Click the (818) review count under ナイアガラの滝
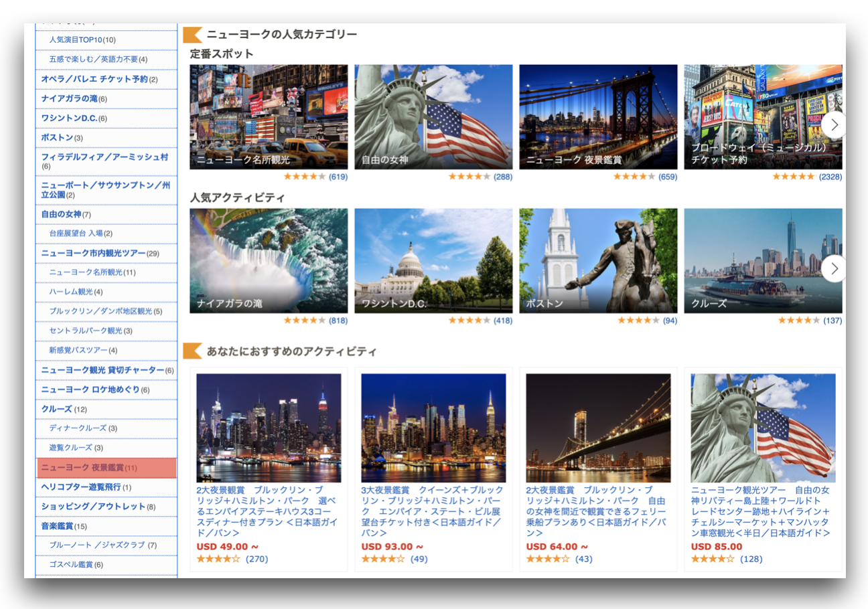 (x=338, y=321)
